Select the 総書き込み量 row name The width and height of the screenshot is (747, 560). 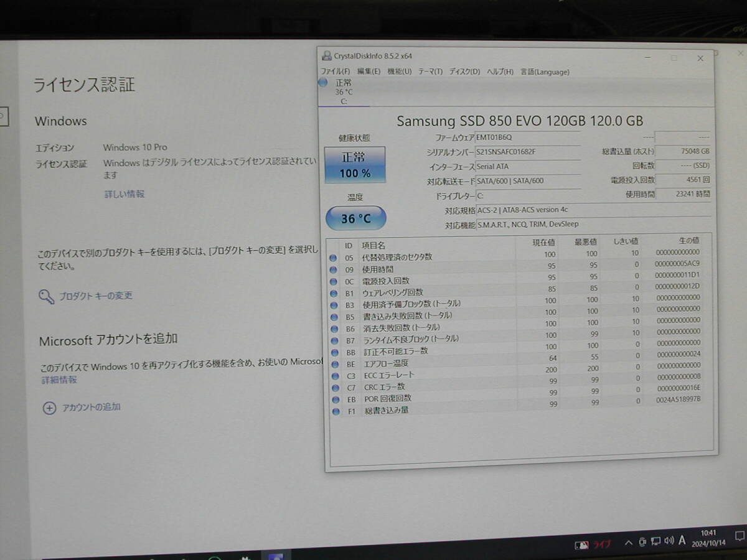[387, 411]
